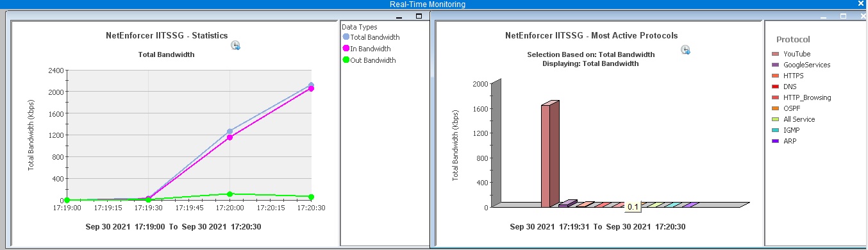868x250 pixels.
Task: Click the last Total Bandwidth data point
Action: [x=311, y=85]
